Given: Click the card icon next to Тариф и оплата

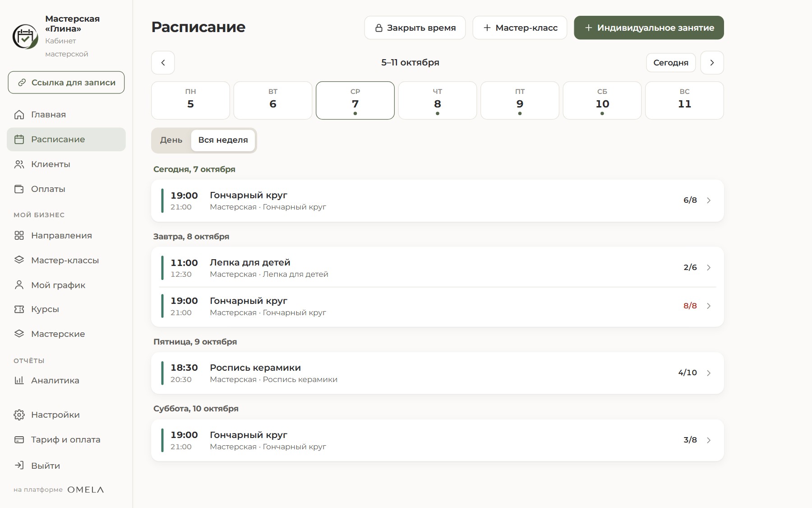Looking at the screenshot, I should click(x=19, y=440).
